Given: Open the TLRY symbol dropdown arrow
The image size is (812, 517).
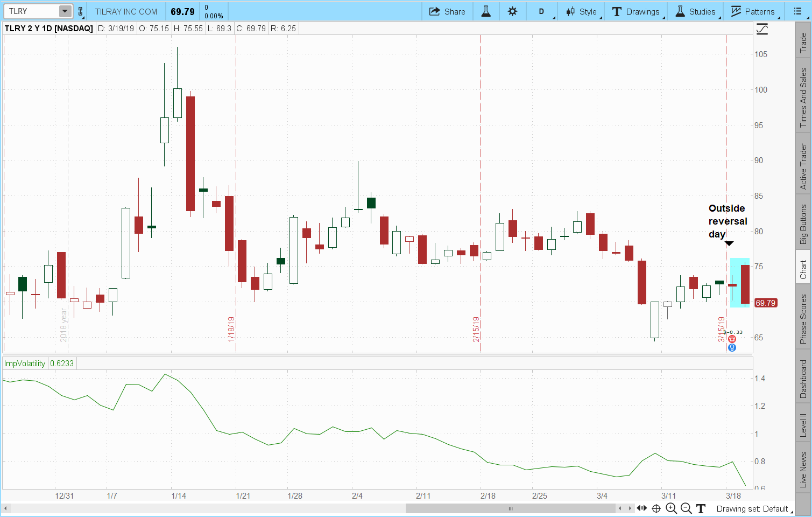Looking at the screenshot, I should [x=65, y=11].
